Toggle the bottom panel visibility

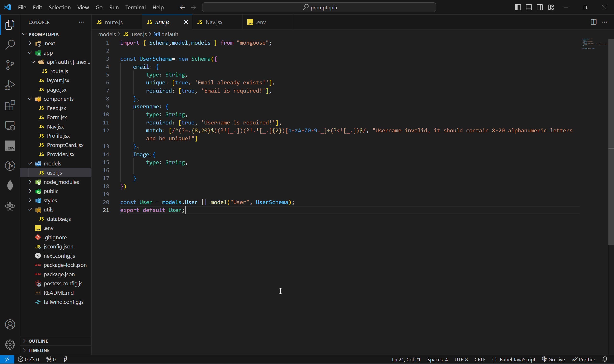(x=529, y=7)
